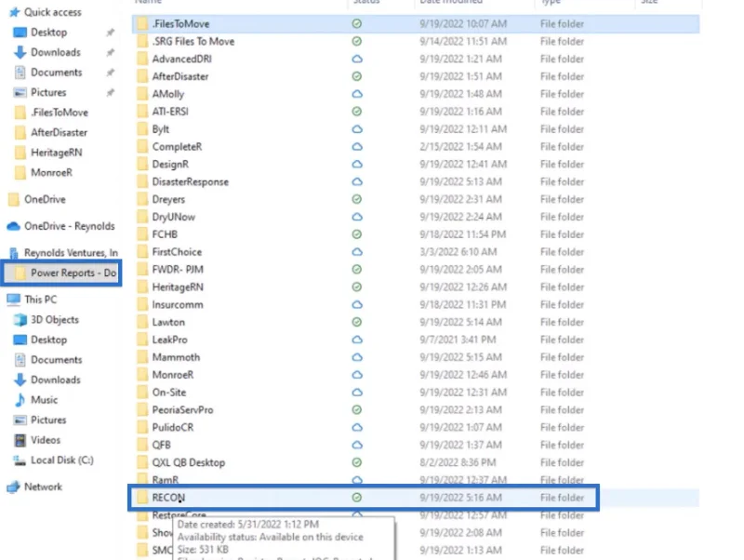Open Local Disk (C:)
744x560 pixels.
point(53,460)
